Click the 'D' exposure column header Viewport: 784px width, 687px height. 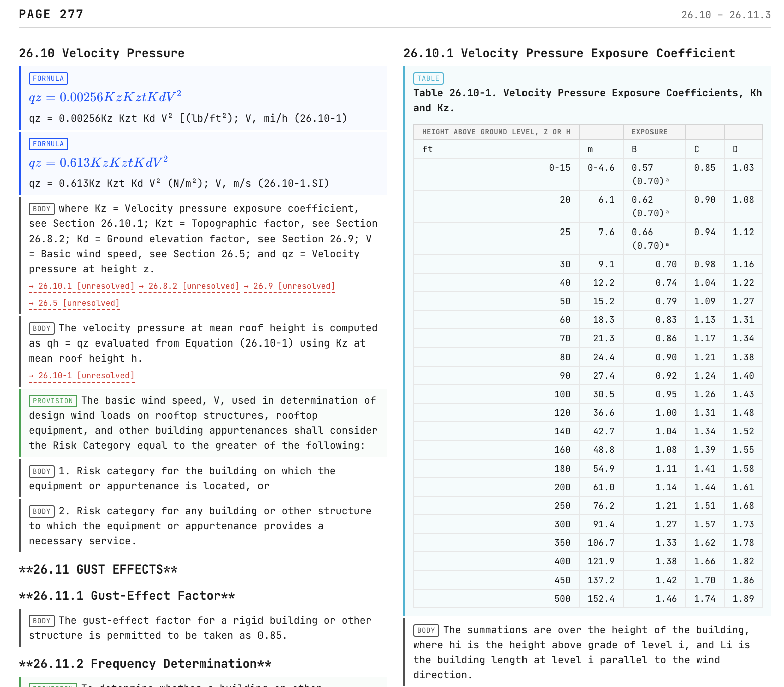pos(735,149)
